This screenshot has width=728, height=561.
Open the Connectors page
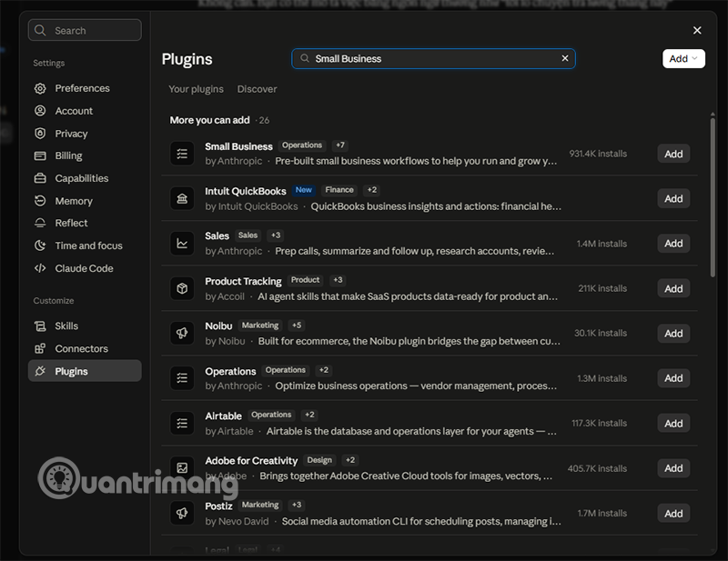pyautogui.click(x=85, y=348)
